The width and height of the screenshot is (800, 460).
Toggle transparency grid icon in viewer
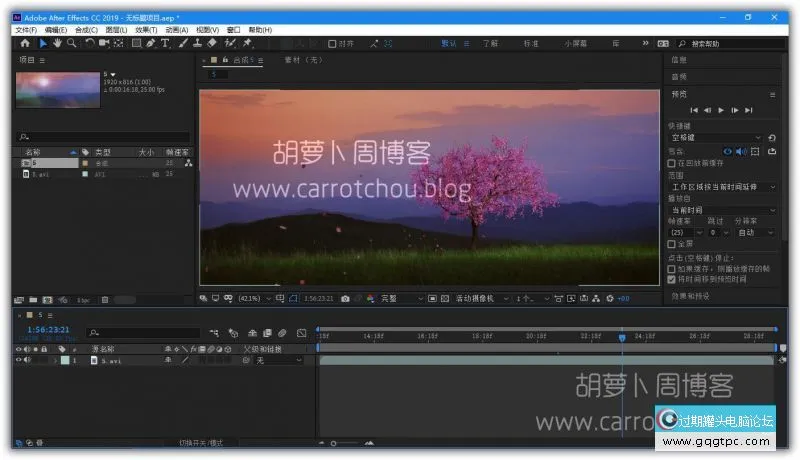(445, 299)
